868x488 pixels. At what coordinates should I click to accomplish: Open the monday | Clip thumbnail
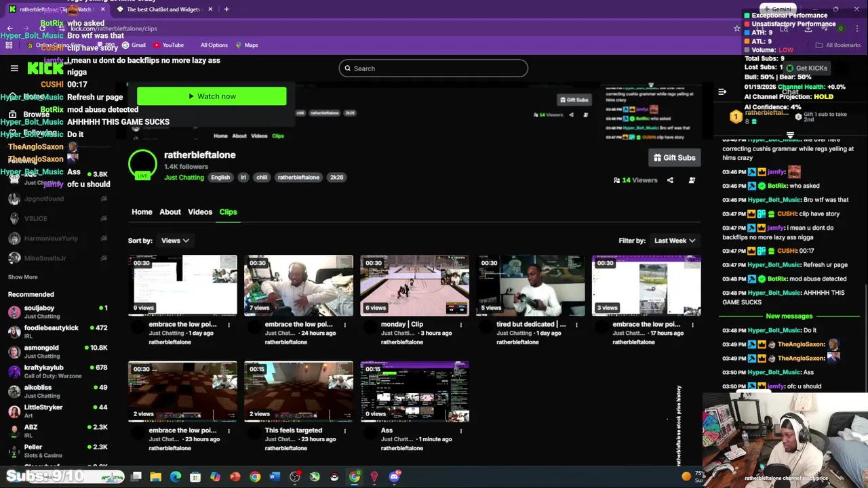pos(414,285)
